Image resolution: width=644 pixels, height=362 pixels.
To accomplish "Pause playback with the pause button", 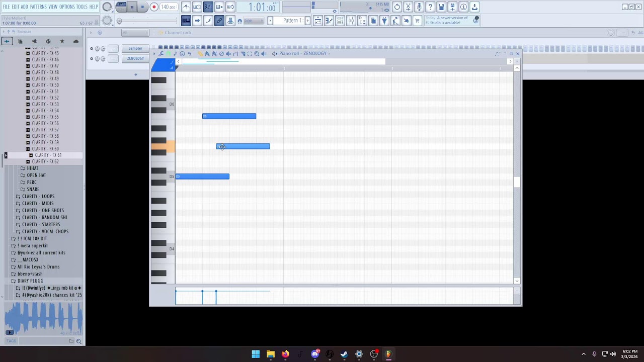I will 132,7.
